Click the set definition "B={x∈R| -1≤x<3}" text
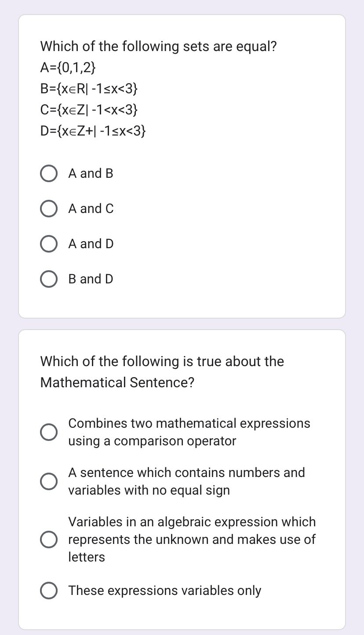The image size is (364, 635). click(x=89, y=88)
